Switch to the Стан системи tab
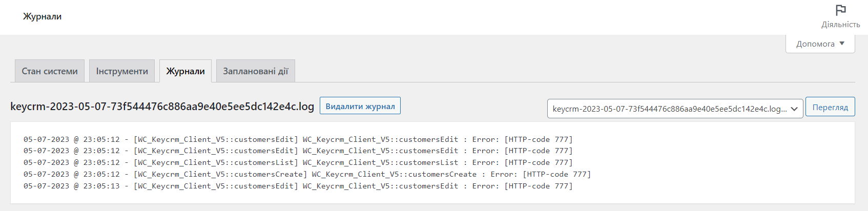The image size is (868, 211). [x=50, y=71]
